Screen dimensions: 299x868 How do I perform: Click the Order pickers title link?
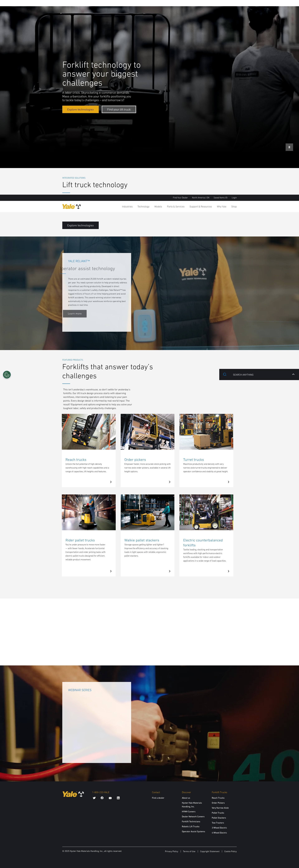tap(135, 460)
